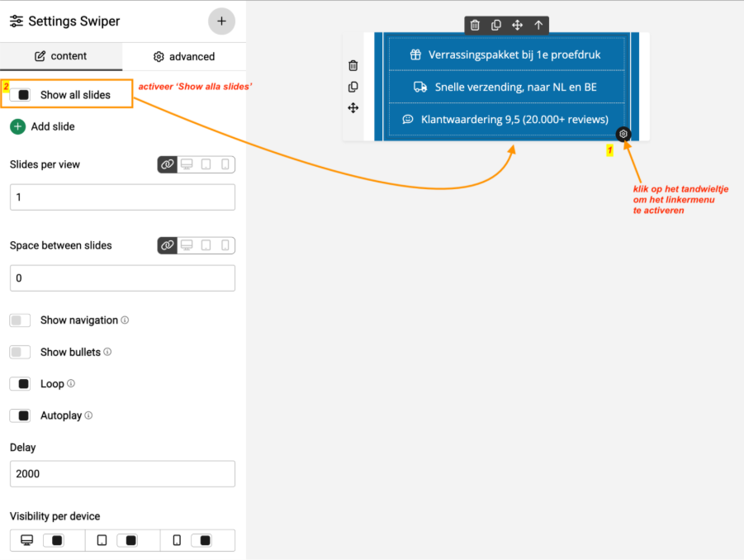This screenshot has height=560, width=744.
Task: Select desktop icon for Slides per view
Action: (187, 164)
